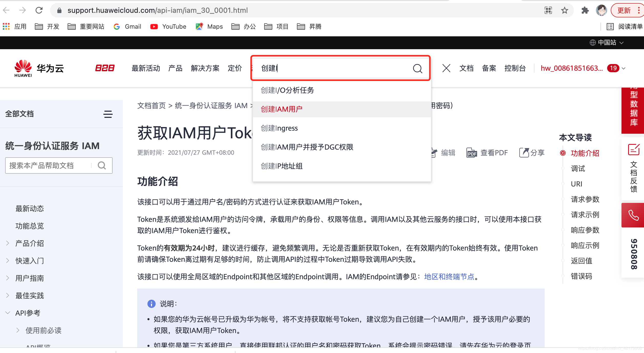Open the 解决方案 menu
The width and height of the screenshot is (644, 353).
(x=205, y=68)
